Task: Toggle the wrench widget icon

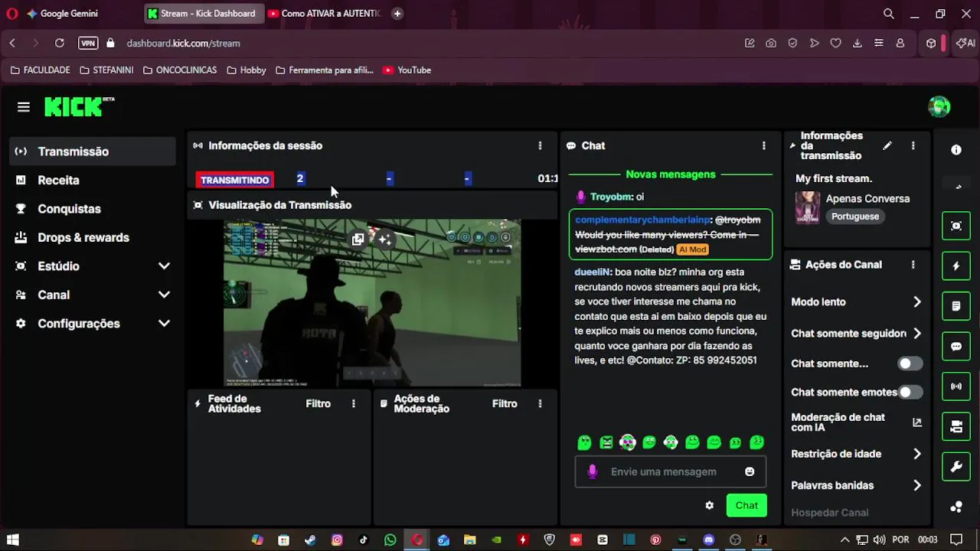Action: tap(956, 467)
